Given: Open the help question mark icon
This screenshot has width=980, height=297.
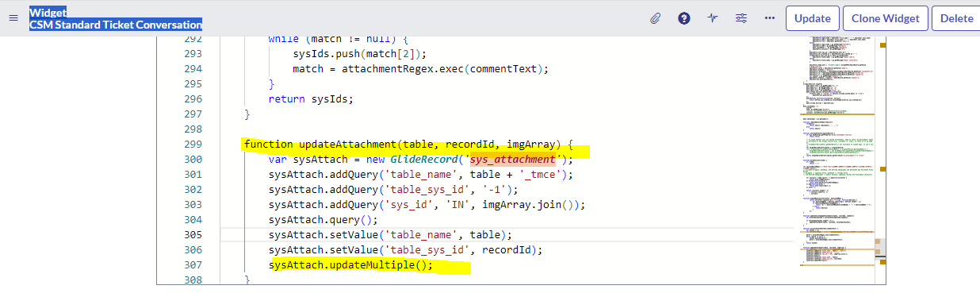Looking at the screenshot, I should pyautogui.click(x=683, y=18).
